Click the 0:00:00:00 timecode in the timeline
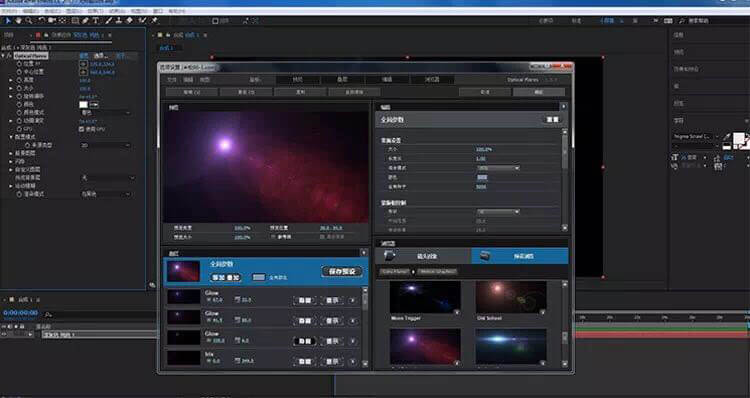This screenshot has width=750, height=398. [x=21, y=312]
